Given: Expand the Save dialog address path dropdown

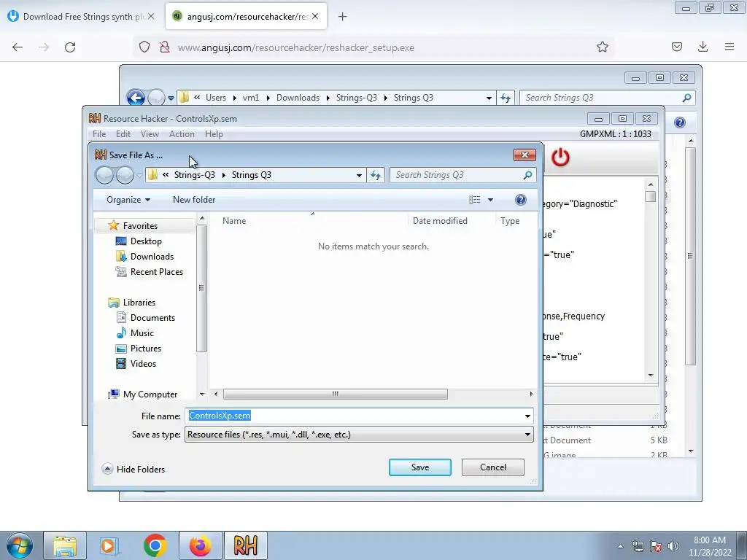Looking at the screenshot, I should [x=359, y=175].
